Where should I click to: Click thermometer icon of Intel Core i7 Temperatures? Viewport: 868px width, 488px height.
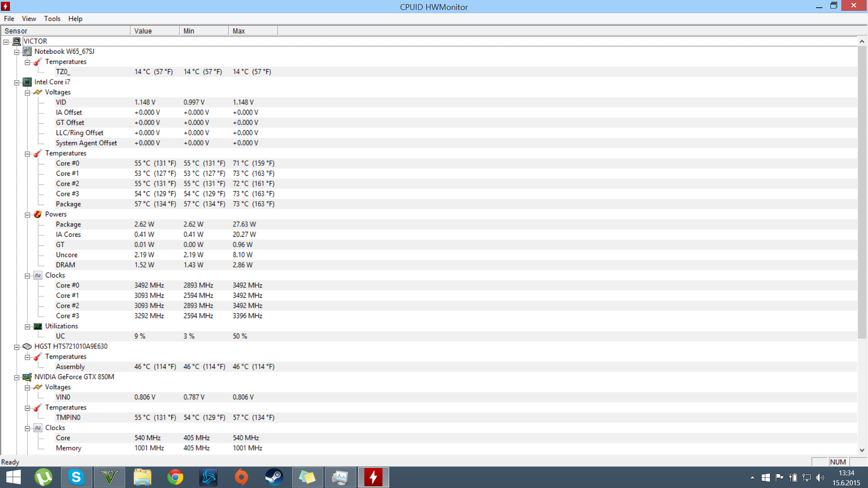click(38, 153)
